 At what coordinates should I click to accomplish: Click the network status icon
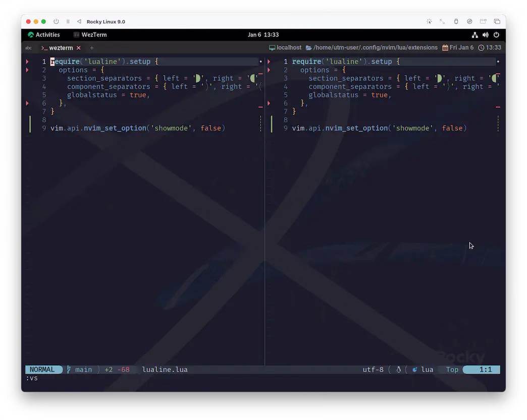(x=475, y=35)
